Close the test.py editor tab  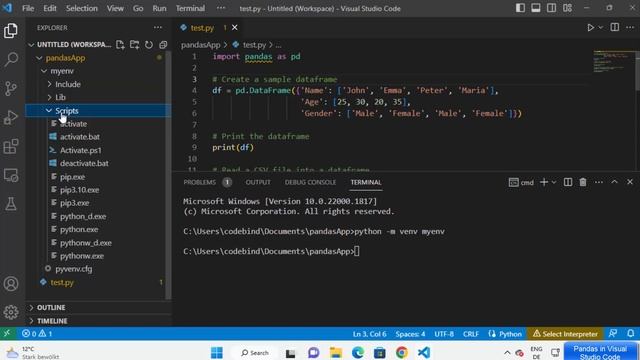[x=235, y=27]
